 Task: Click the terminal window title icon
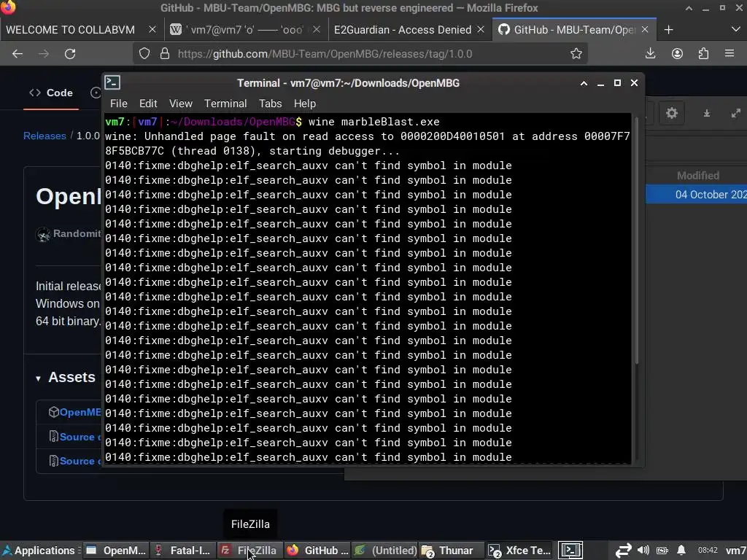(x=112, y=83)
